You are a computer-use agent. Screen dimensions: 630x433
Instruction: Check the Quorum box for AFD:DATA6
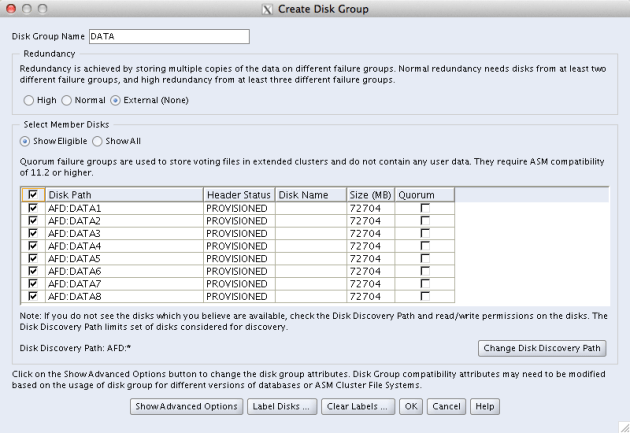(424, 270)
